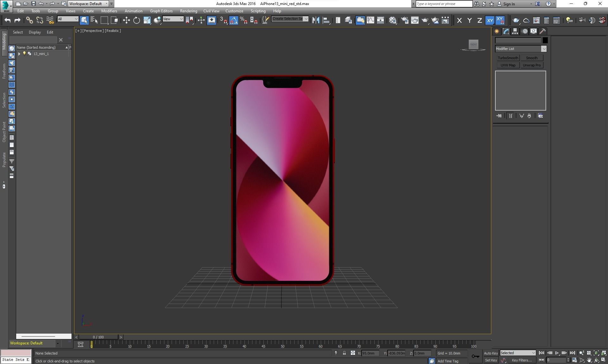Click the time slider 0 / 100 handle
Viewport: 608px width, 364px height.
tap(98, 337)
